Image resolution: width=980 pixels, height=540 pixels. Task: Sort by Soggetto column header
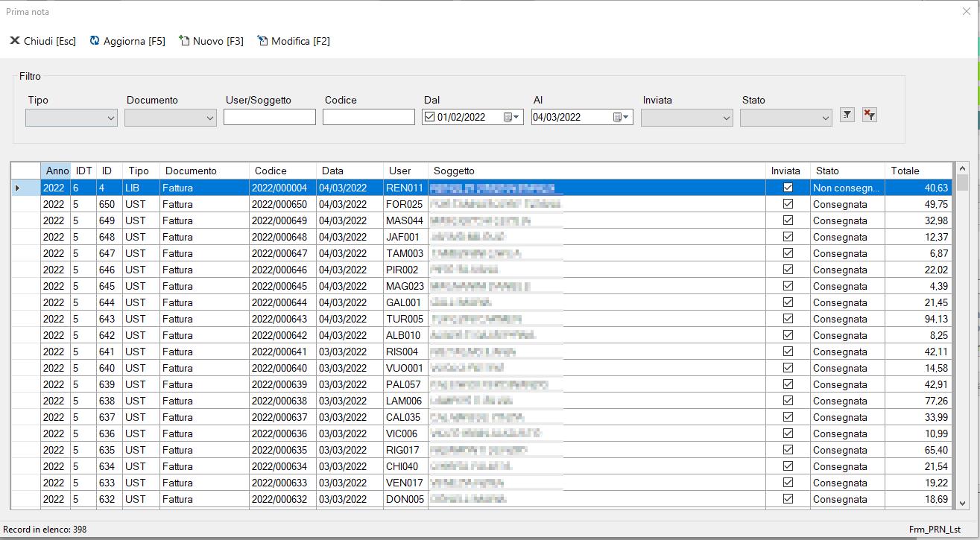597,171
